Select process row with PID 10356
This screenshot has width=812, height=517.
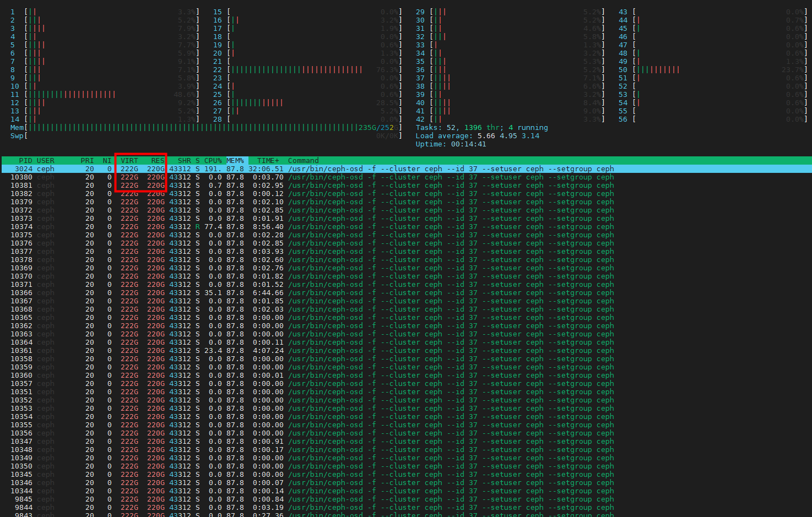point(406,433)
